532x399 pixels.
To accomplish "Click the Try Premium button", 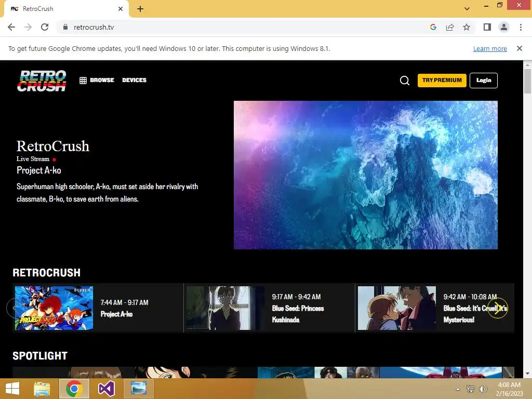I will [442, 81].
